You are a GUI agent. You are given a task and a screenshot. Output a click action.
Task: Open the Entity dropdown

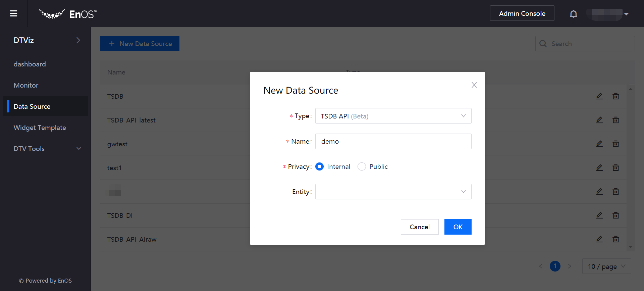click(x=393, y=192)
